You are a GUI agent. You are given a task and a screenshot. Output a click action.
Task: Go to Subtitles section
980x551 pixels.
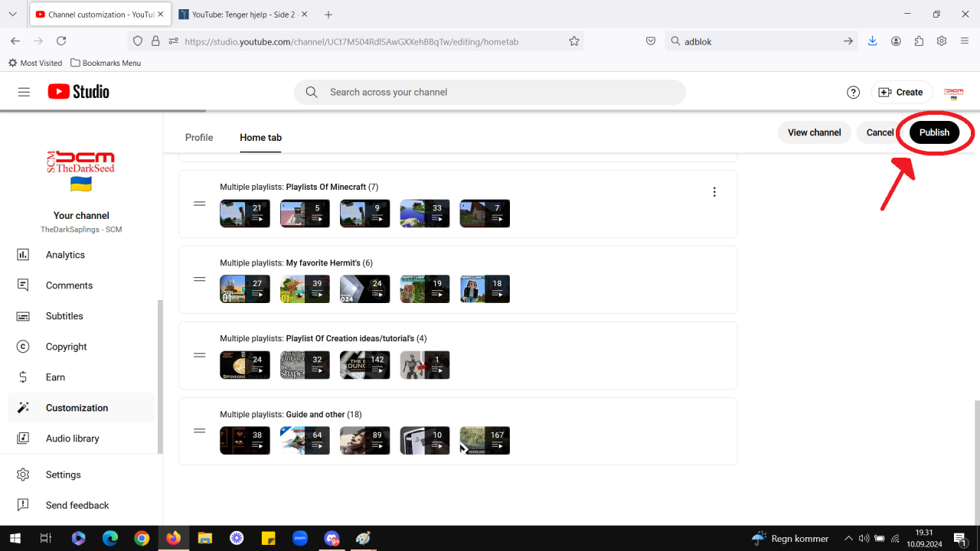64,316
